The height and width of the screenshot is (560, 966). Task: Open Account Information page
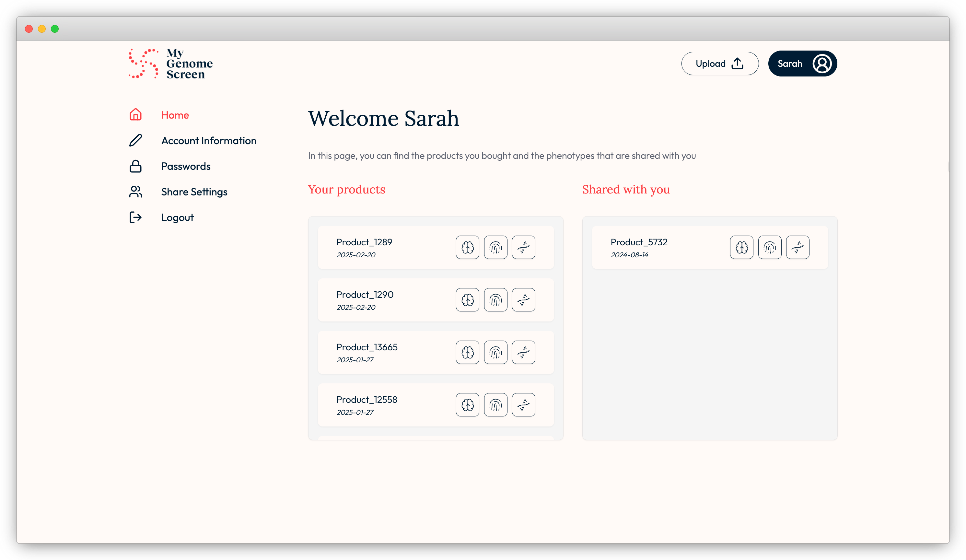[209, 141]
